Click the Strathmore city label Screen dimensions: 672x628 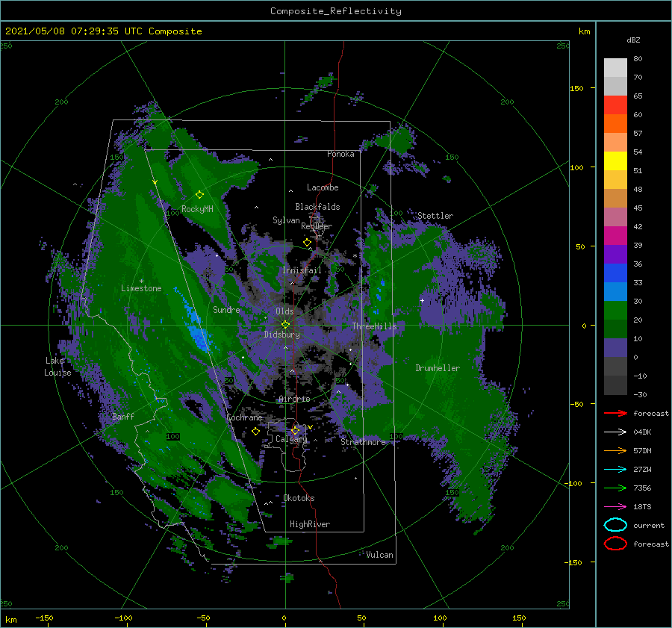pos(363,442)
